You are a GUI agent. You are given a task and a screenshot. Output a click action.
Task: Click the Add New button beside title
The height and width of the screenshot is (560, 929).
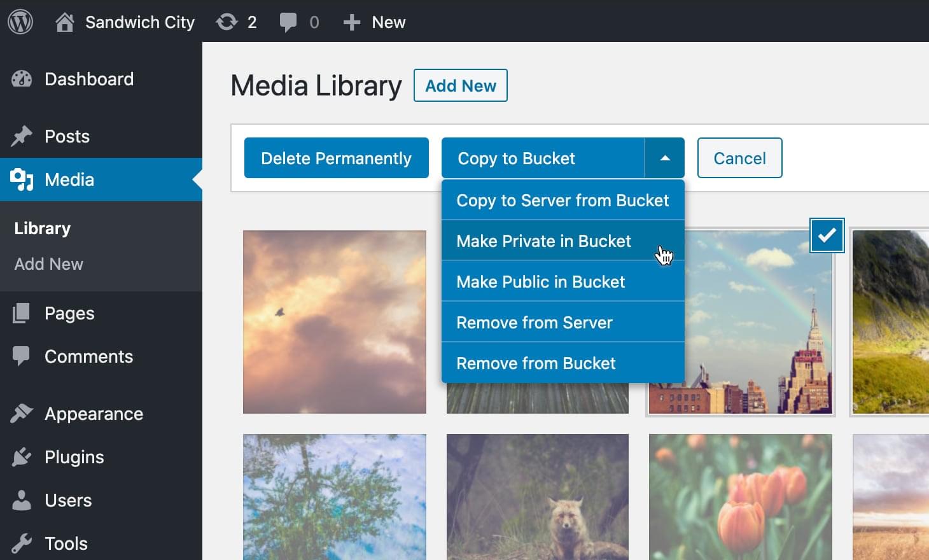[x=460, y=86]
